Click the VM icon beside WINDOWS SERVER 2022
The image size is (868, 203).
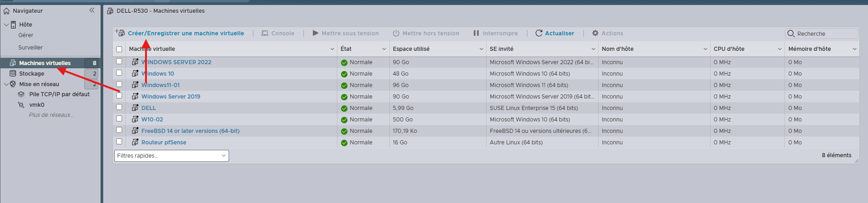(135, 62)
